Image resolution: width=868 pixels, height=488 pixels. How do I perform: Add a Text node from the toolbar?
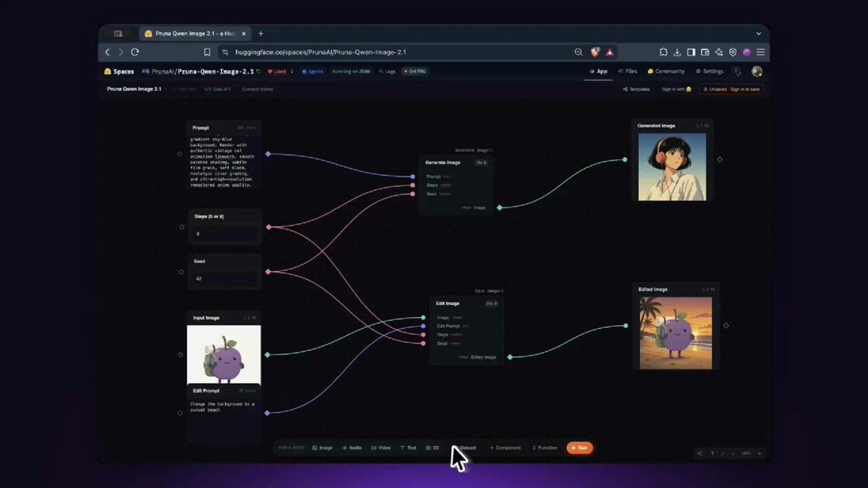click(x=409, y=448)
